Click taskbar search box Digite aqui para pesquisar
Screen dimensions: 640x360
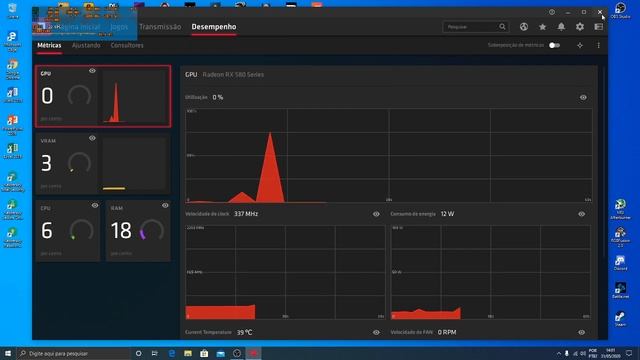[x=73, y=353]
